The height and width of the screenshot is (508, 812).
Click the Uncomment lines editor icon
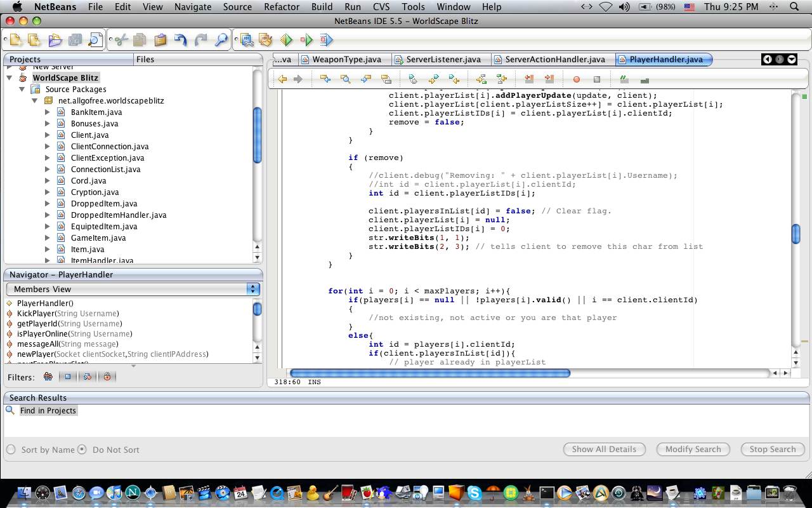coord(645,79)
